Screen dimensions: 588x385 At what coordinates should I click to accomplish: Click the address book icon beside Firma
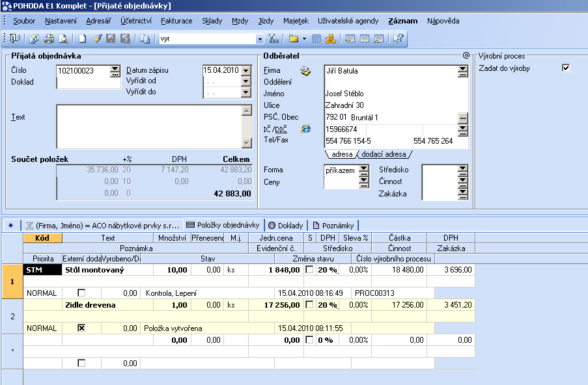pos(305,70)
